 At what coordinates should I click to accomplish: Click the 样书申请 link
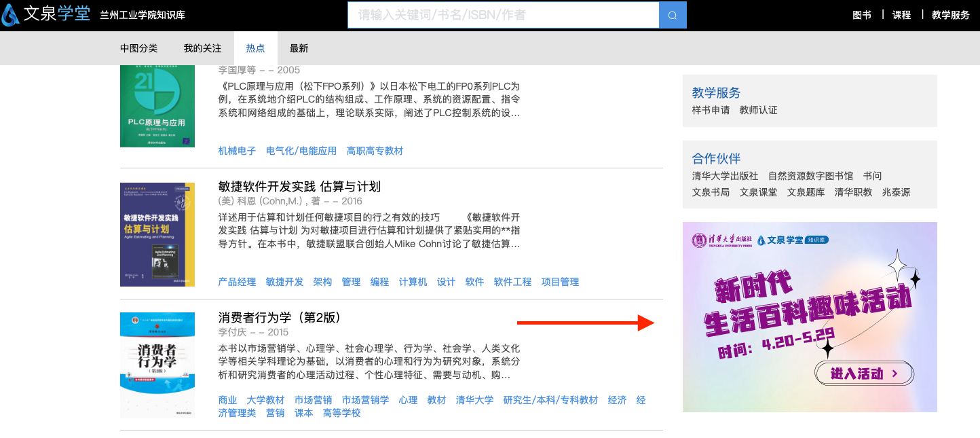(711, 110)
